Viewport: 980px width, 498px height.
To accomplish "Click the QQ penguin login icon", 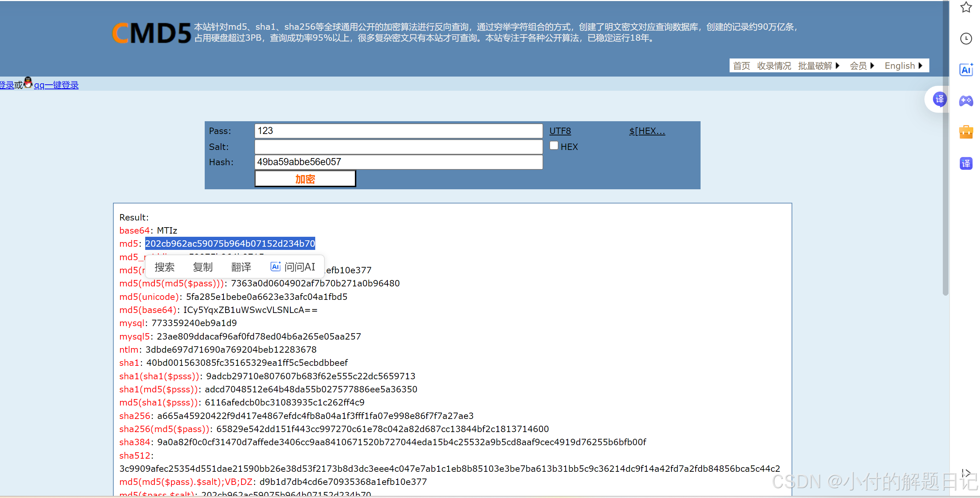I will pyautogui.click(x=28, y=83).
